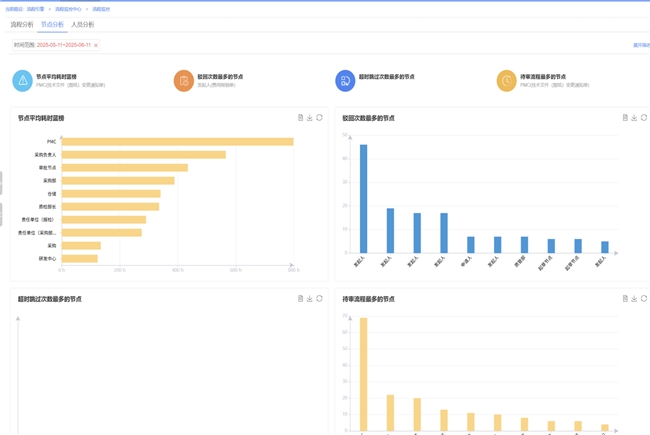This screenshot has width=650, height=435.
Task: Refresh the 待审流程最多的节点 chart
Action: [x=644, y=299]
